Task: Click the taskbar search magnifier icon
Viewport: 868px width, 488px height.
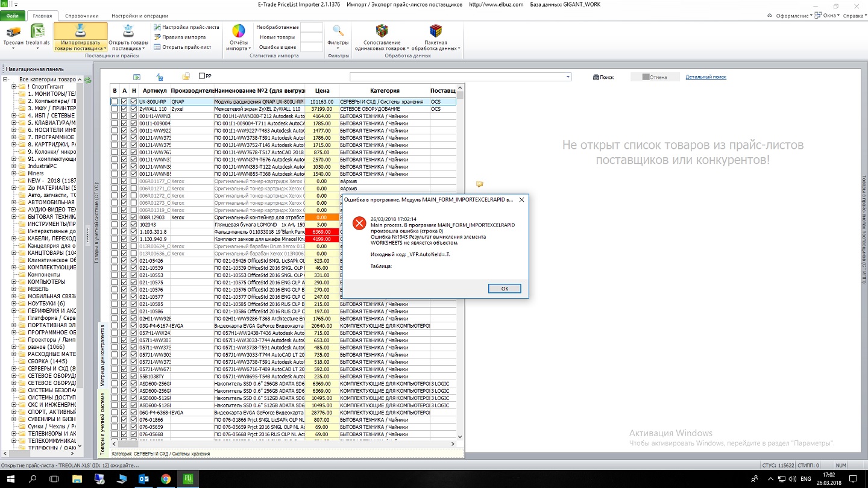Action: pos(33,479)
